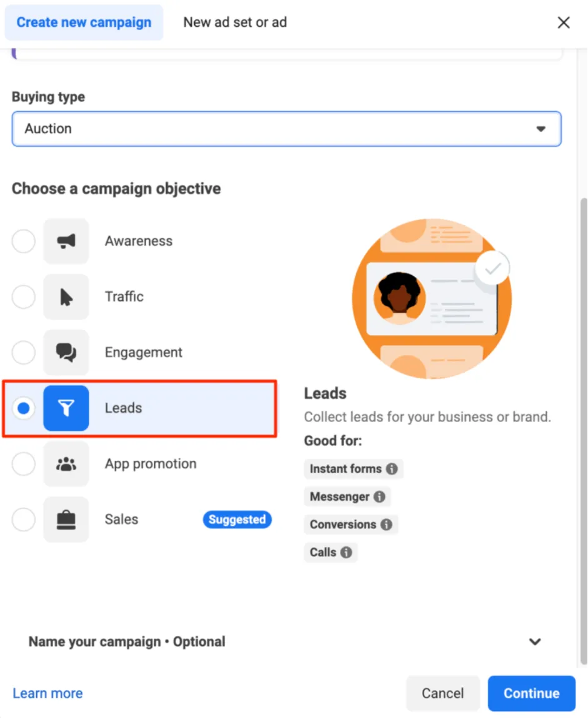Open the Conversions info tooltip
The image size is (588, 719).
388,525
